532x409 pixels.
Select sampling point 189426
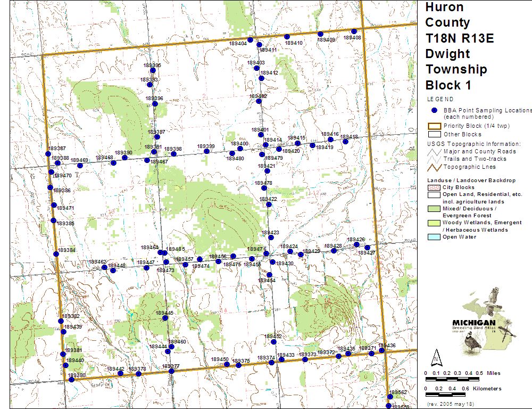(x=358, y=244)
